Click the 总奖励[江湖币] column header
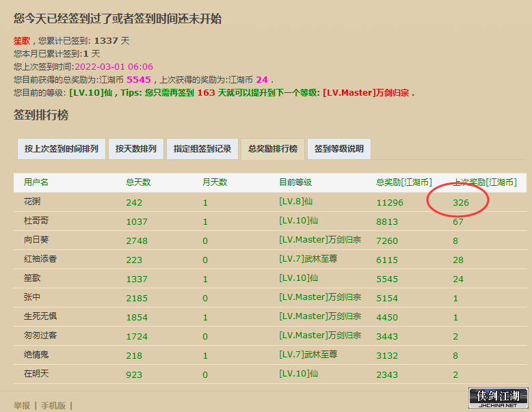 [x=403, y=182]
